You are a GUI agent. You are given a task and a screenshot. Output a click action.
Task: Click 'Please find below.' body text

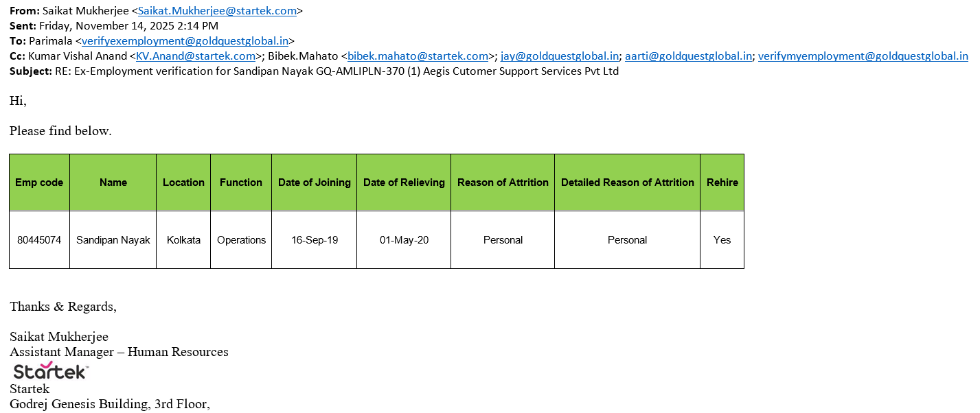(60, 130)
